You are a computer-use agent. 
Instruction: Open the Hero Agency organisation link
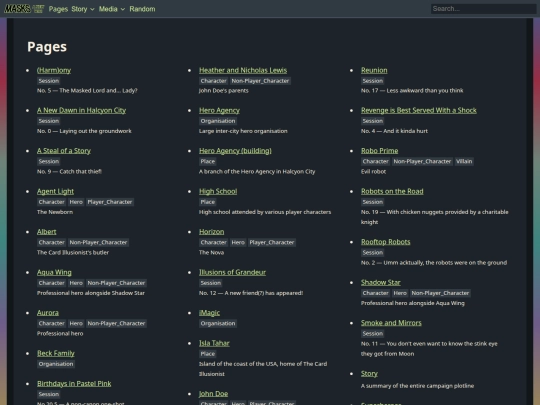click(x=219, y=111)
